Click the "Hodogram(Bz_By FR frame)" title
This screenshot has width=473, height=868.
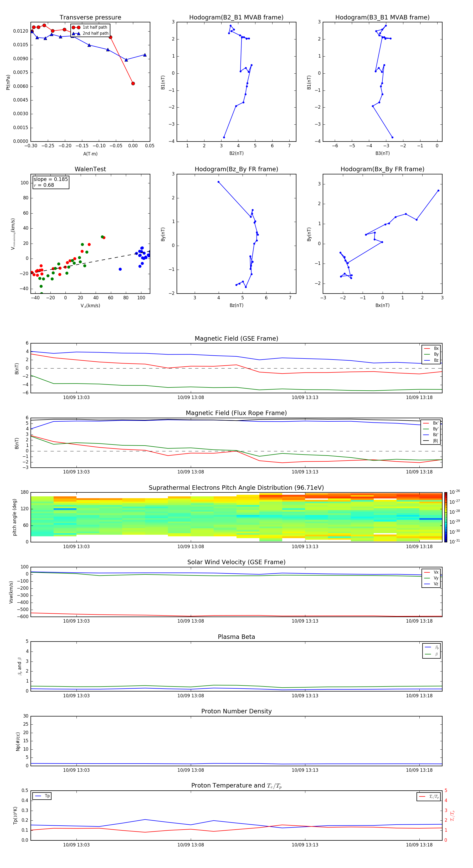(236, 169)
